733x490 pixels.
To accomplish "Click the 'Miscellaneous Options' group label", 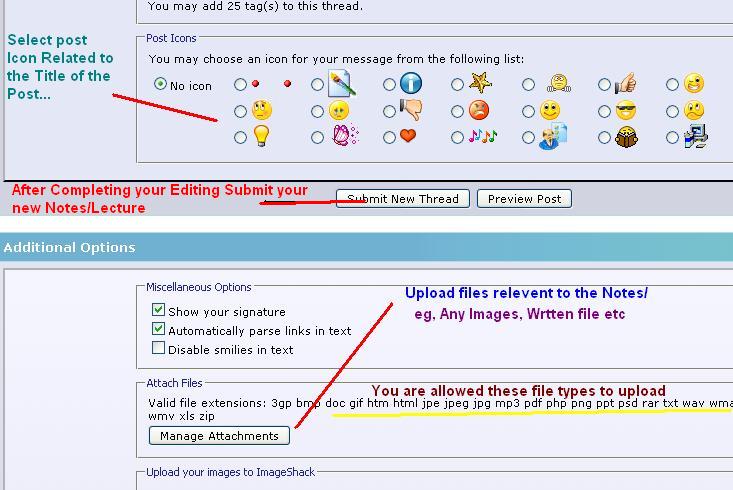I will [199, 287].
